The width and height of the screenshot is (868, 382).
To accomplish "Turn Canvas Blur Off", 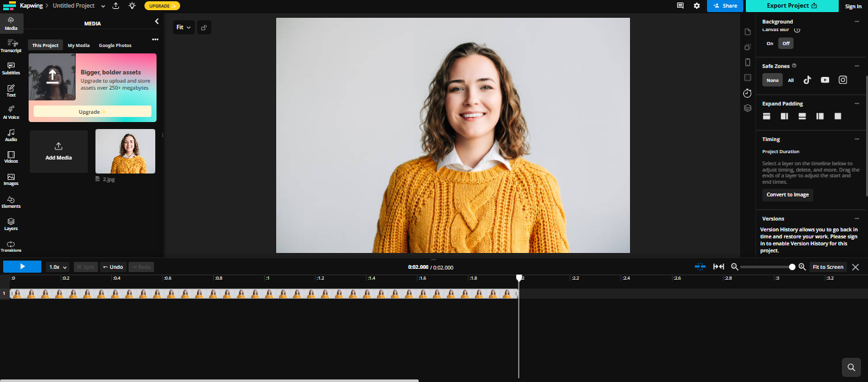I will pos(786,43).
